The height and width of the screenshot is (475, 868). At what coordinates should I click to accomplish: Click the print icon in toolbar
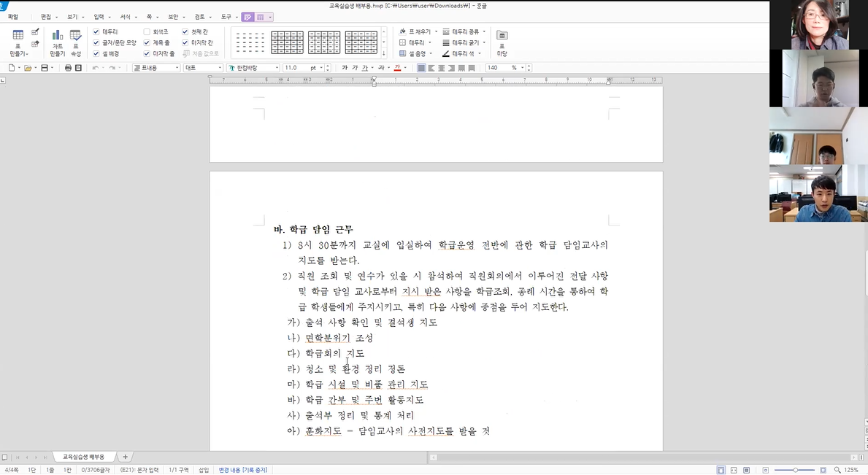(x=68, y=68)
